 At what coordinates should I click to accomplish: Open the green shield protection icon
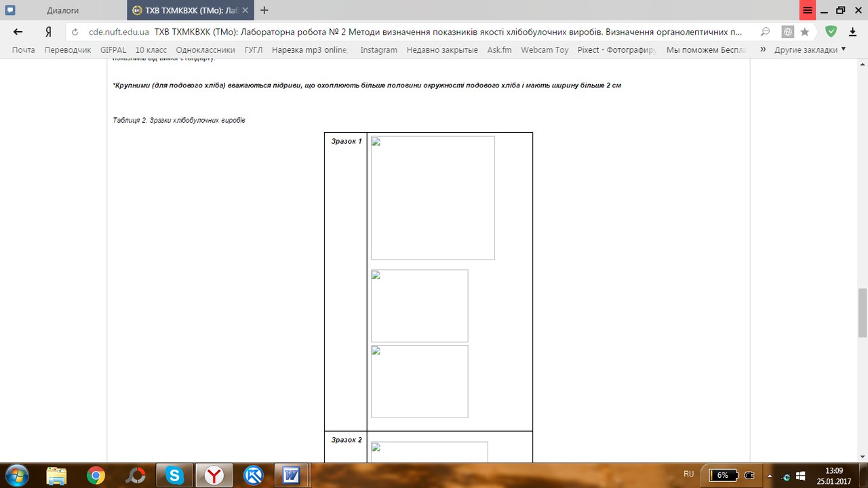point(831,31)
